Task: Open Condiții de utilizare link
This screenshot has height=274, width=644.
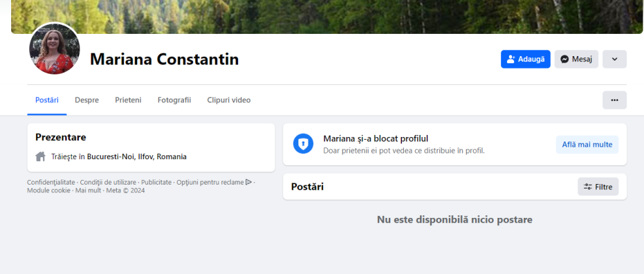Action: (x=108, y=182)
